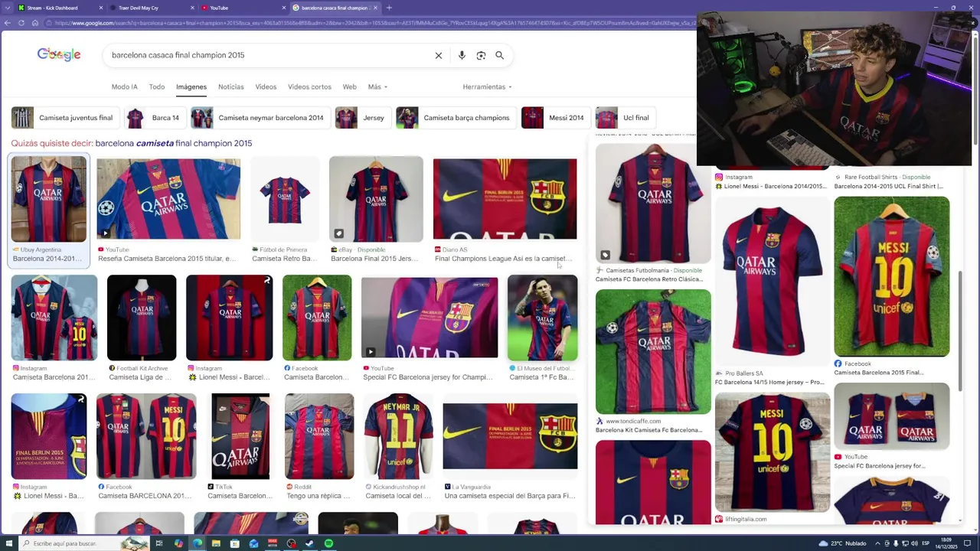Open the Windows Start menu
Screen dimensions: 980x551
point(9,543)
